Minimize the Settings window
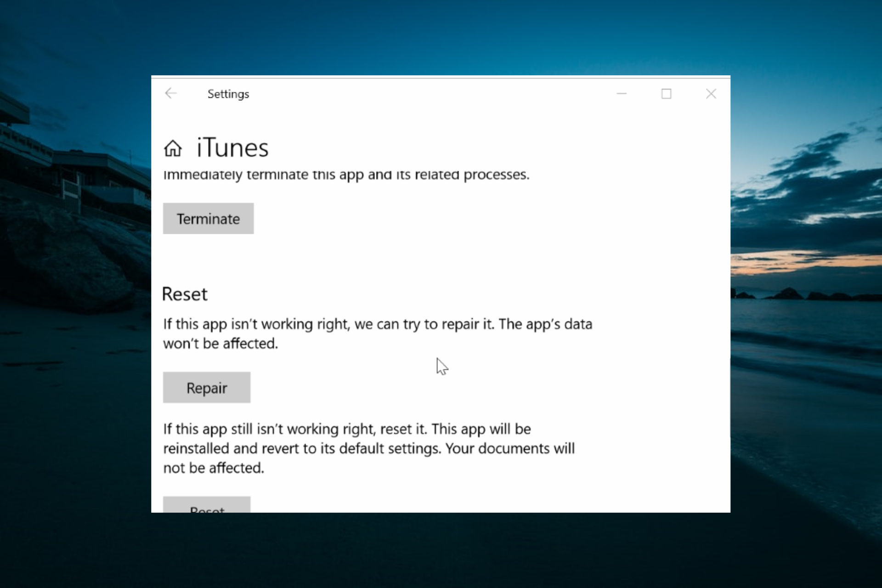882x588 pixels. click(622, 94)
